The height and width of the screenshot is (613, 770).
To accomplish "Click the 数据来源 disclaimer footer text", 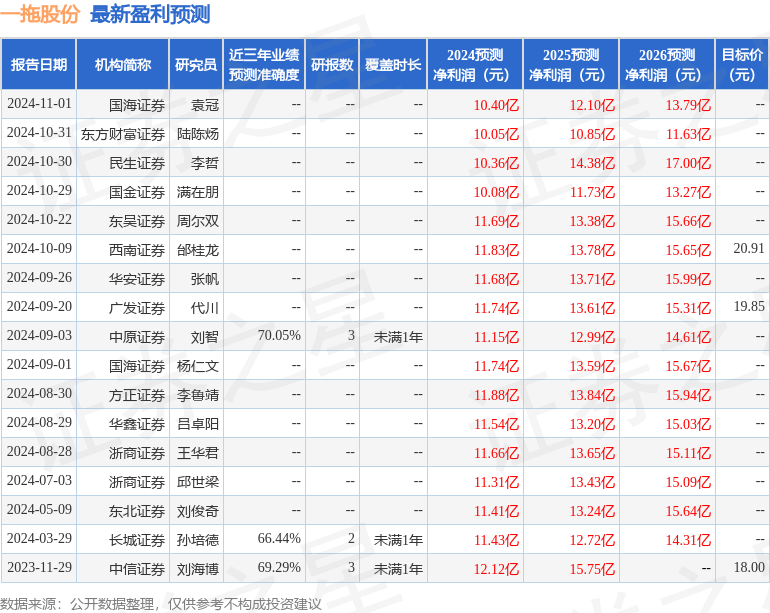I will pos(161,604).
